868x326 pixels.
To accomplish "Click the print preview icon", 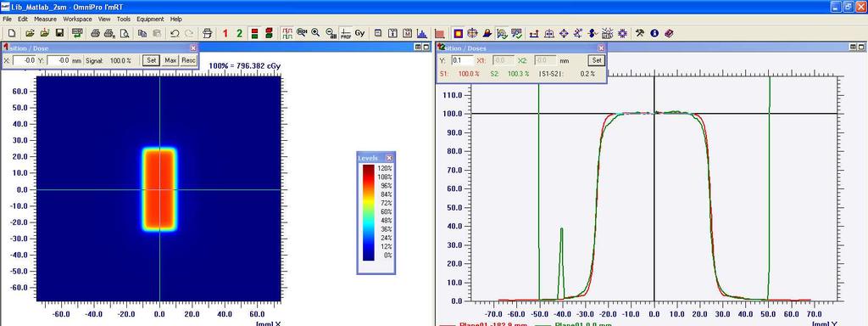I will pos(125,33).
